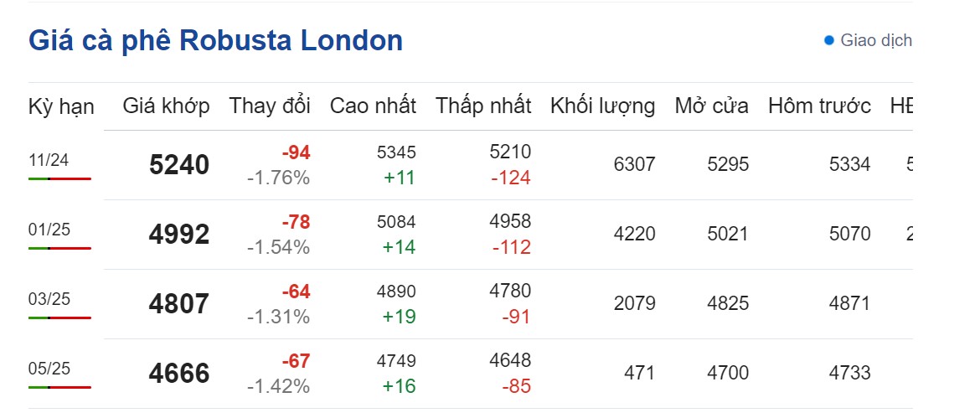Click the Hôm trước column header
Viewport: 980px width, 413px height.
pyautogui.click(x=819, y=106)
